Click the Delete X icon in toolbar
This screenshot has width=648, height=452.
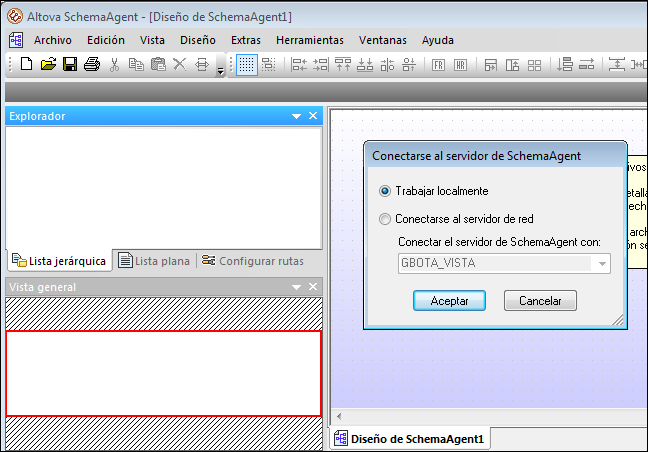pyautogui.click(x=179, y=64)
